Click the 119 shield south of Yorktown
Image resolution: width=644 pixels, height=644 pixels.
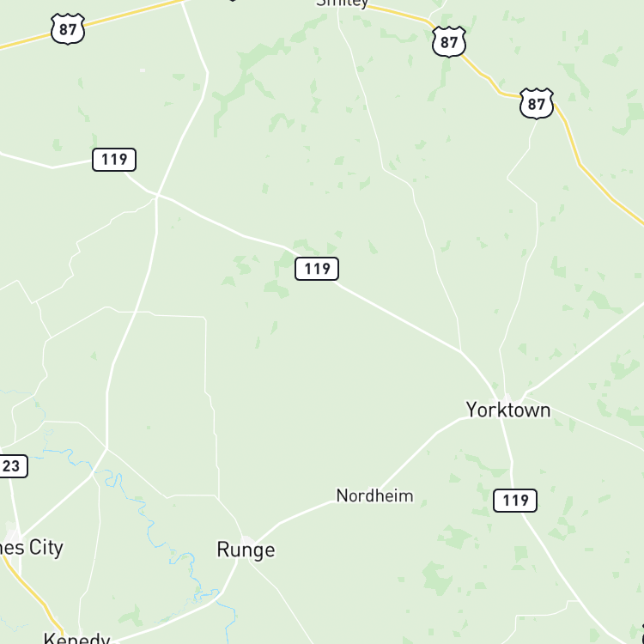tap(515, 501)
